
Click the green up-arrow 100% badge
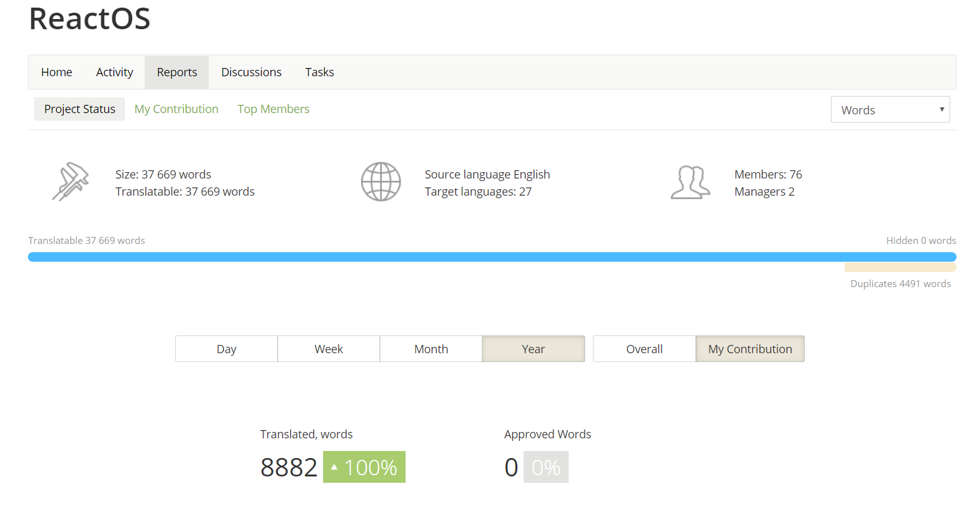click(364, 467)
